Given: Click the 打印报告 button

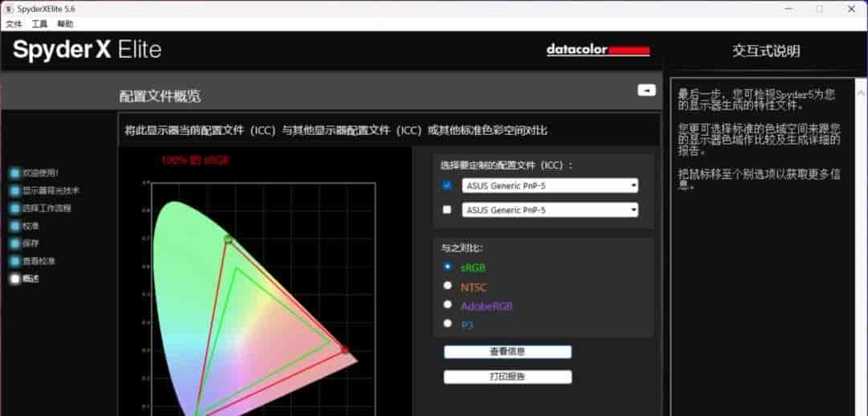Looking at the screenshot, I should click(508, 377).
